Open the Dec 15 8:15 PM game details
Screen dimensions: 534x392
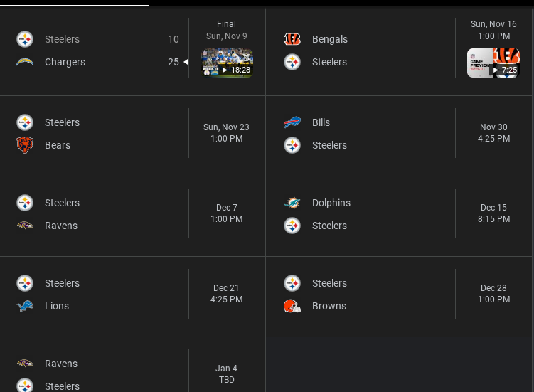pyautogui.click(x=493, y=213)
